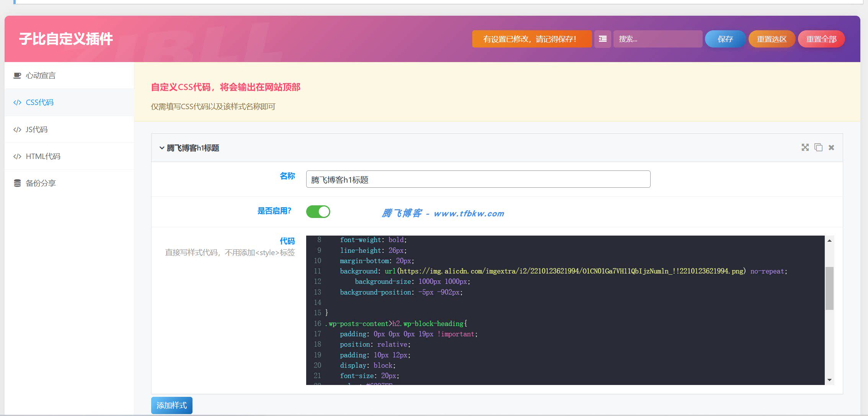The width and height of the screenshot is (868, 416).
Task: Remove the 腾飞博客h1标题 style item
Action: pyautogui.click(x=831, y=147)
